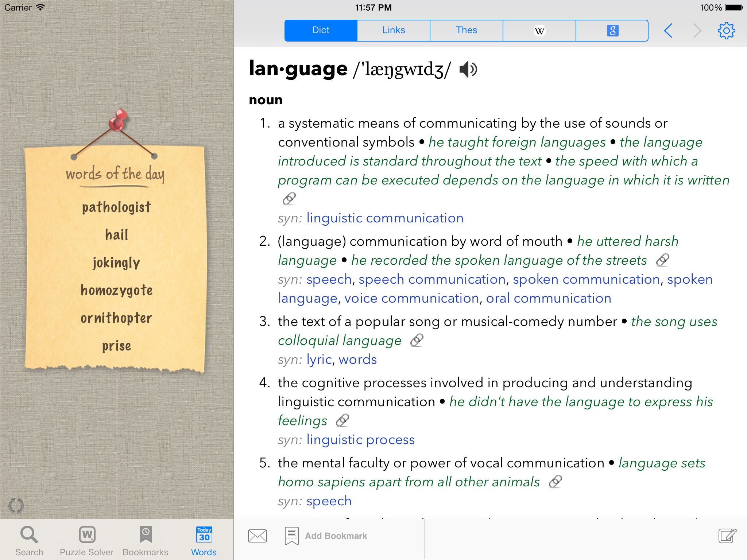Open the Wikipedia tab icon
Image resolution: width=747 pixels, height=560 pixels.
tap(539, 31)
